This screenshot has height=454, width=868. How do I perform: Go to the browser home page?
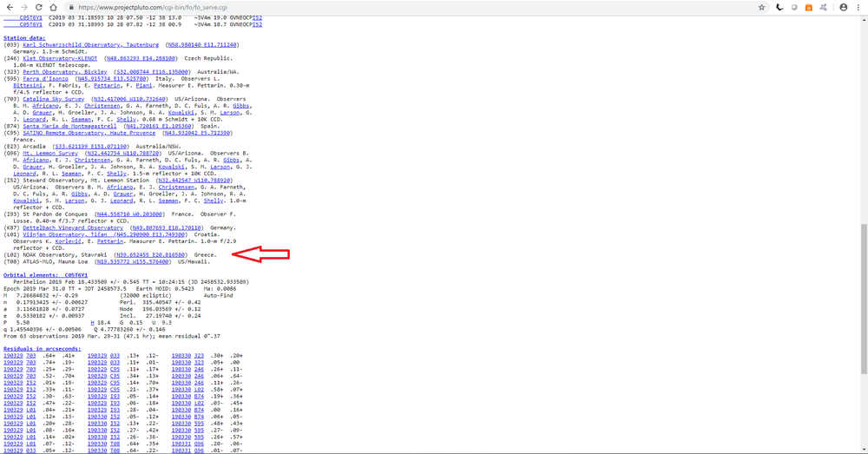tap(53, 6)
